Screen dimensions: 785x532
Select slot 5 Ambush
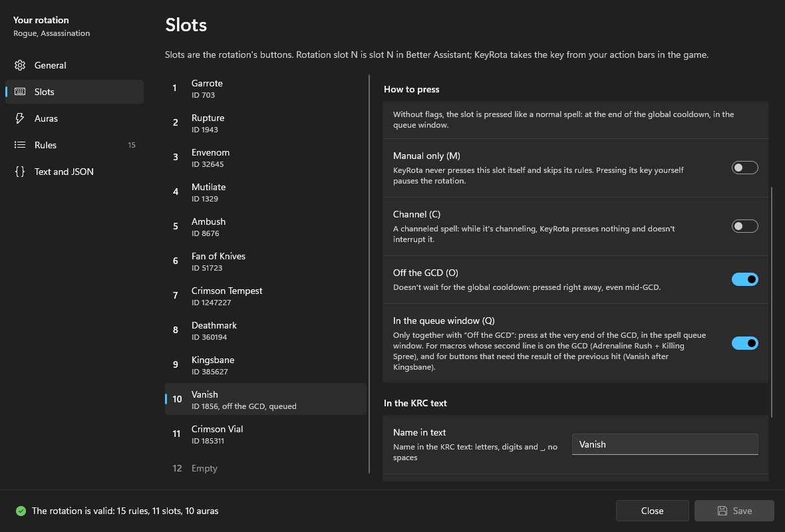click(x=266, y=227)
